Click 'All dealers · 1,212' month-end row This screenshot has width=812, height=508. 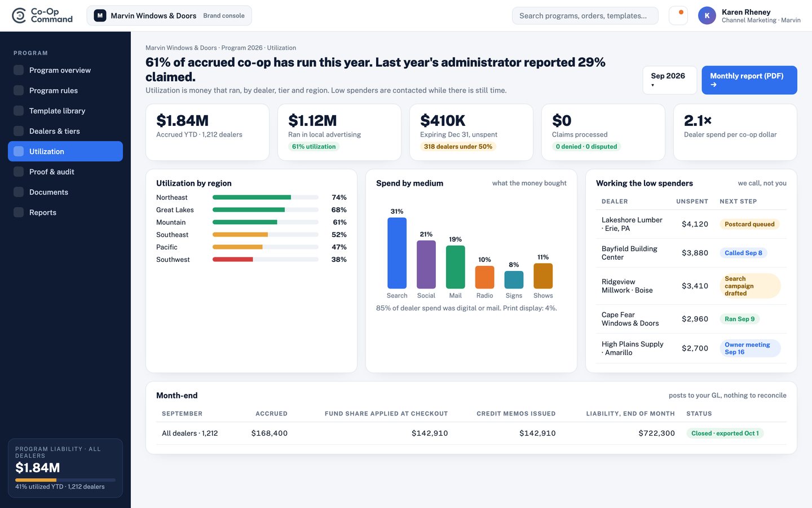click(471, 433)
